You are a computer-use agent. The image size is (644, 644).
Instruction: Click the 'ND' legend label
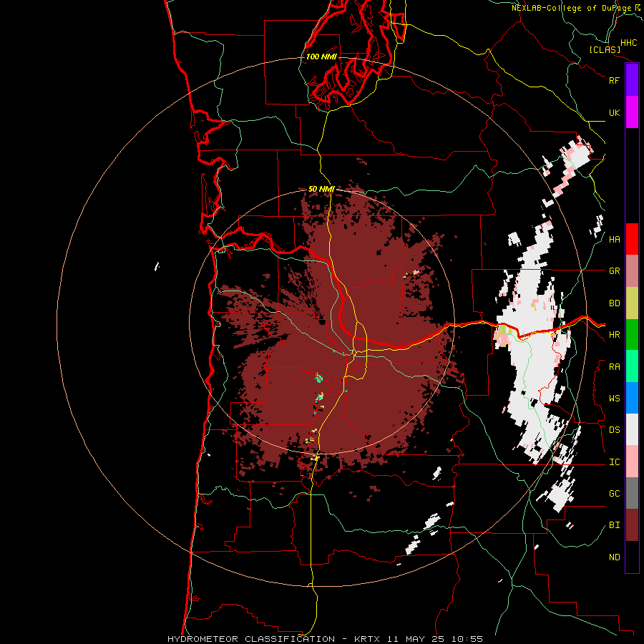(614, 557)
